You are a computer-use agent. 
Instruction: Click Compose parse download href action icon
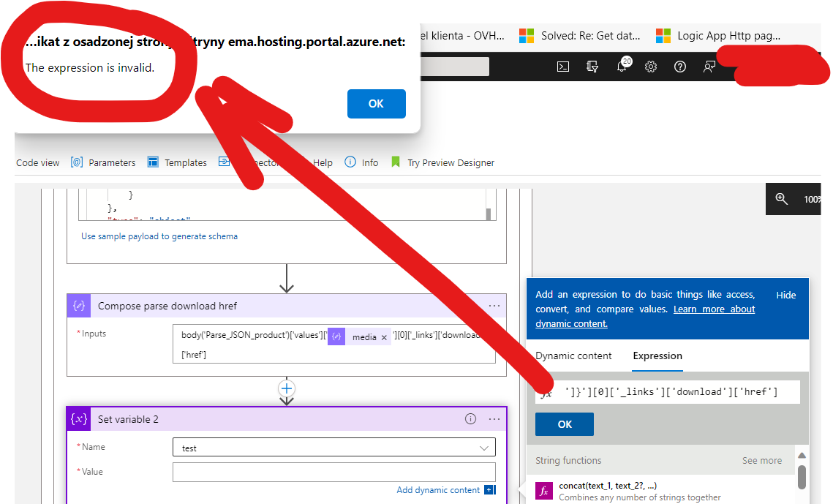(x=79, y=306)
